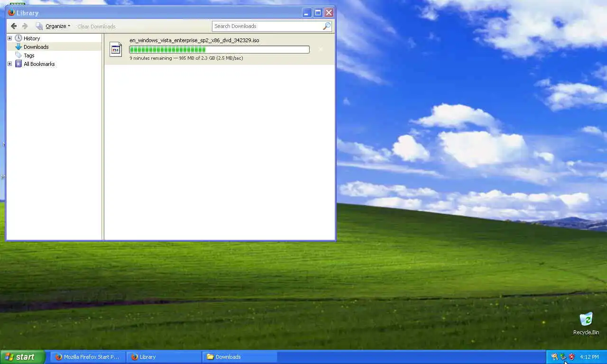
Task: Click the Safely Remove Hardware tray icon
Action: [563, 357]
